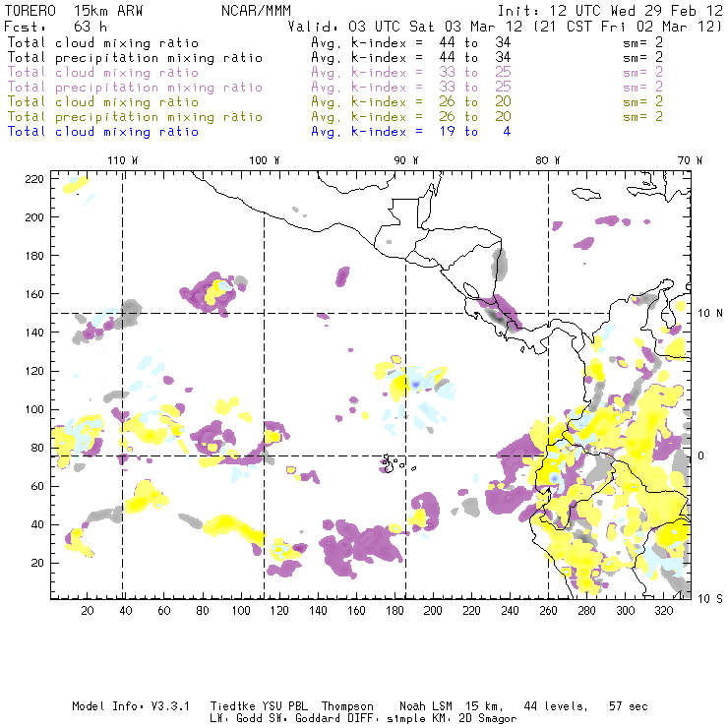Click the Noah LSM label in the footer
The height and width of the screenshot is (728, 728).
click(429, 706)
